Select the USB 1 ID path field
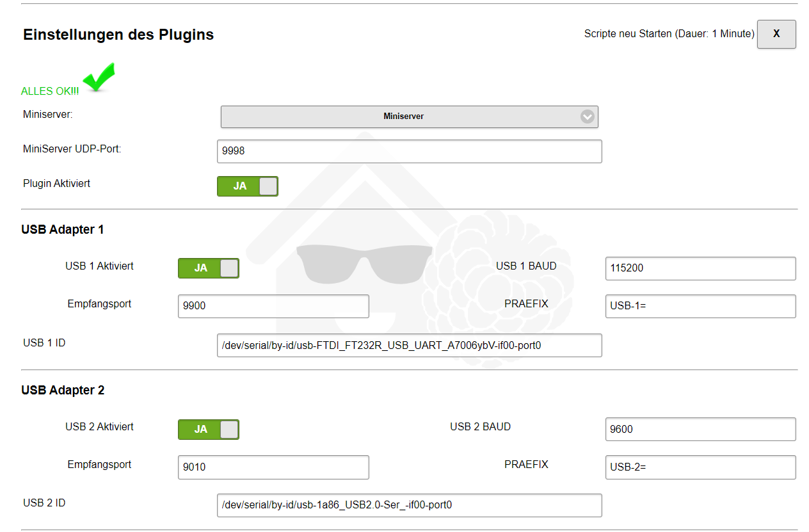This screenshot has height=532, width=809. click(409, 346)
